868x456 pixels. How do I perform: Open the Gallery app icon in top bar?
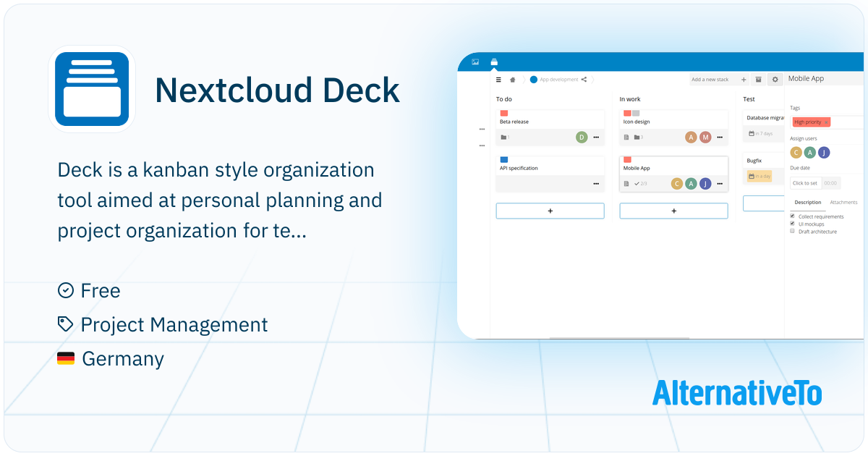(x=475, y=62)
